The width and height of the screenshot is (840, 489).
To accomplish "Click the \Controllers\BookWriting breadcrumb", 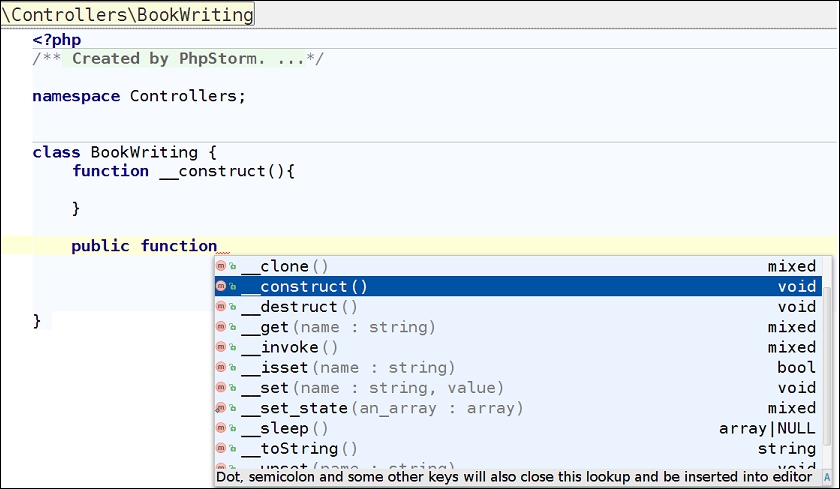I will (x=127, y=15).
